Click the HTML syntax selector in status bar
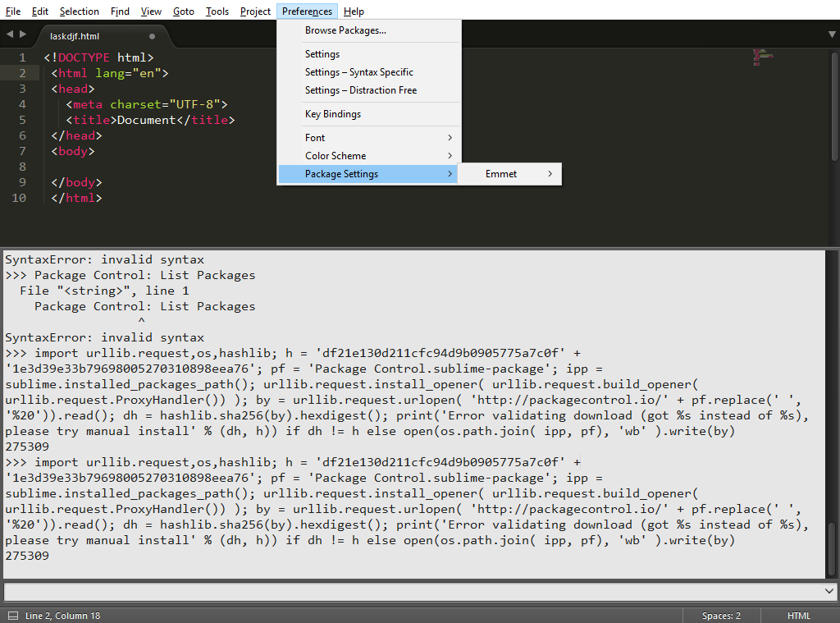Screen dimensions: 840x623 coord(798,615)
